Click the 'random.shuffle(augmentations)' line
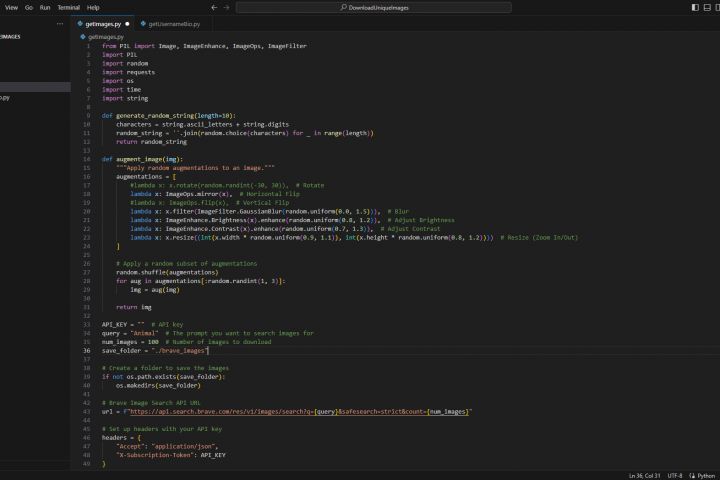 pos(167,272)
